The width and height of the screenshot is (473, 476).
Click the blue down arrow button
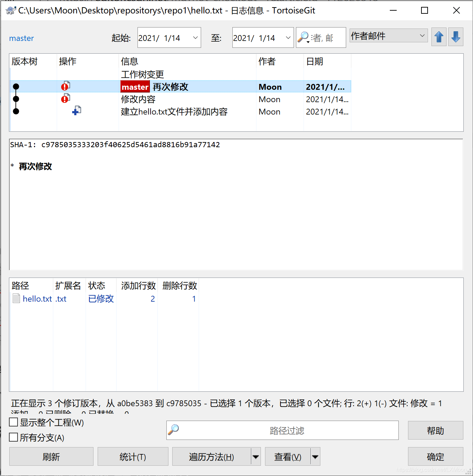point(455,37)
